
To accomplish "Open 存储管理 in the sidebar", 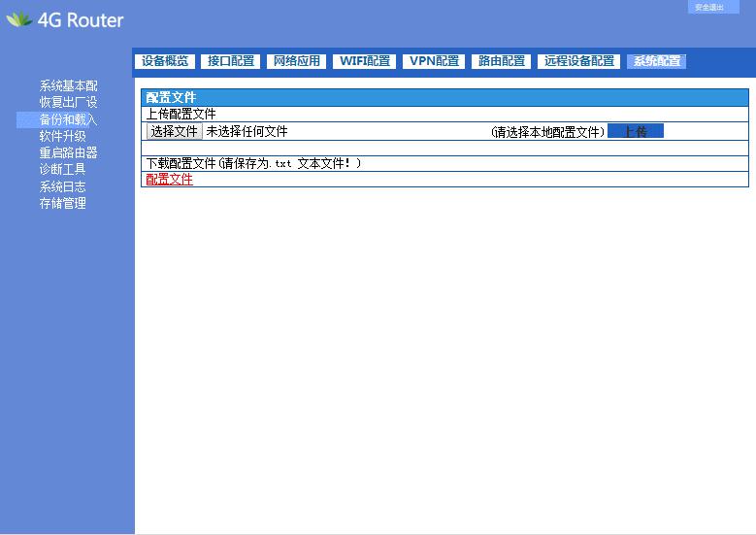I will point(62,204).
